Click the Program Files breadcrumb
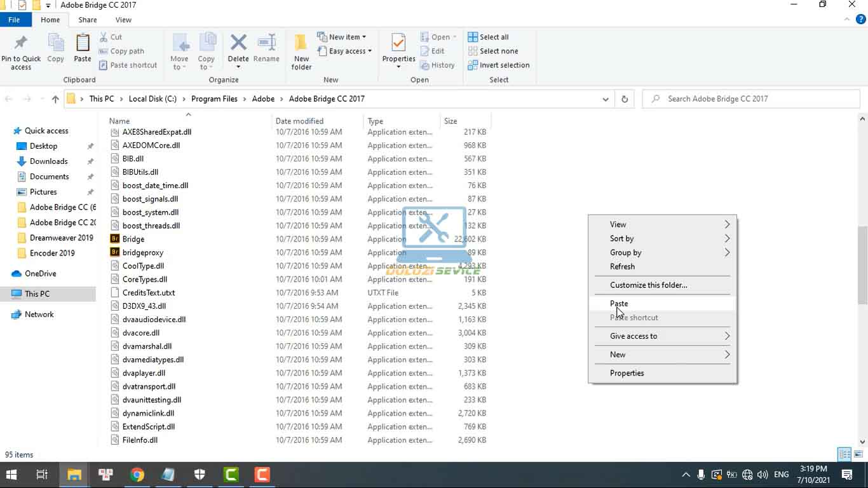This screenshot has height=488, width=868. click(x=214, y=99)
